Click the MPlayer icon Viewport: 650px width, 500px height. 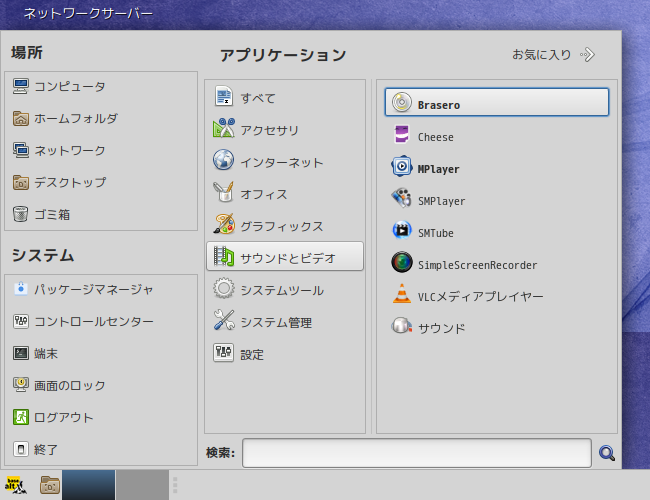[x=402, y=166]
